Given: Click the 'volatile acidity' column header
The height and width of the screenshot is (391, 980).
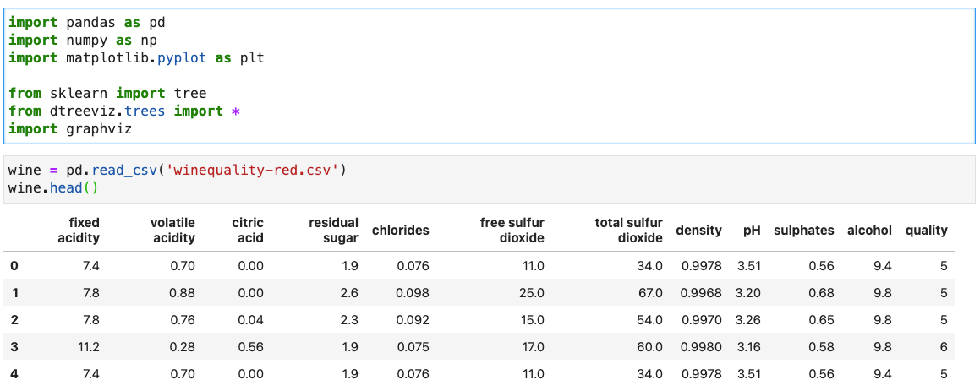Looking at the screenshot, I should 172,230.
